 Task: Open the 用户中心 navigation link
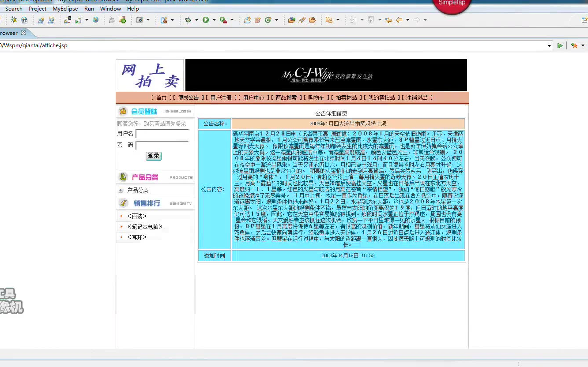(x=253, y=98)
